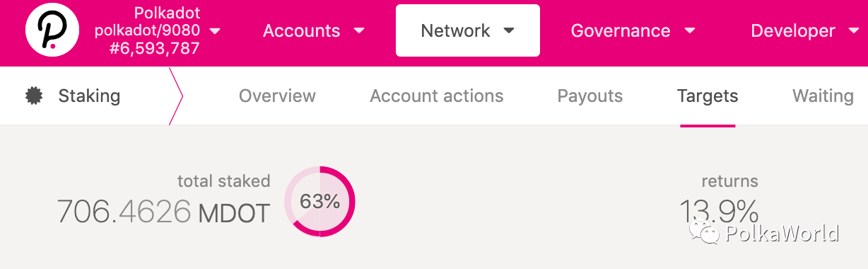Go to the Waiting tab
Screen dimensions: 868x269
pos(823,96)
